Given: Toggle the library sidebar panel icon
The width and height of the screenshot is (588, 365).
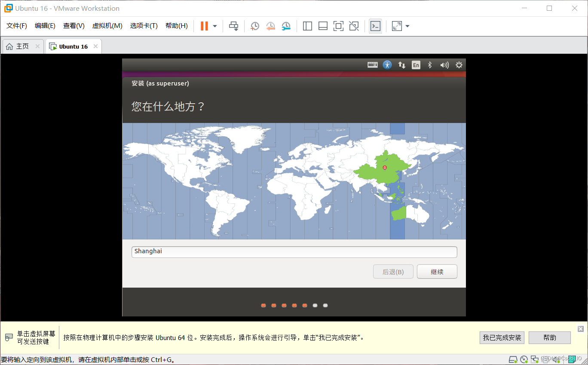Looking at the screenshot, I should click(307, 26).
